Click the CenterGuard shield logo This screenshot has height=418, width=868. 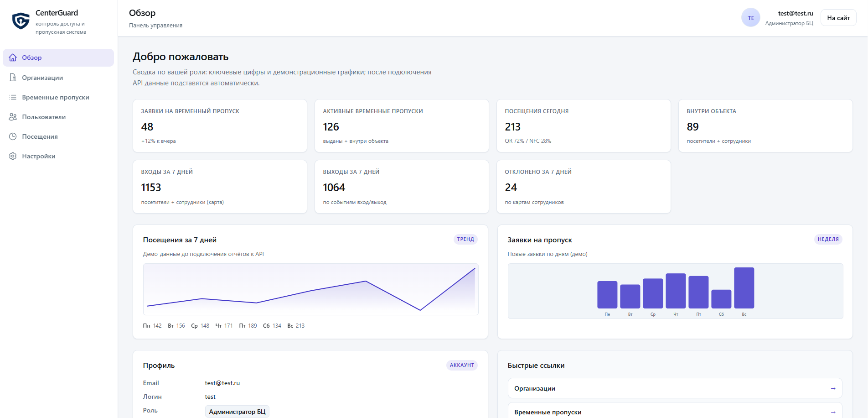click(21, 21)
